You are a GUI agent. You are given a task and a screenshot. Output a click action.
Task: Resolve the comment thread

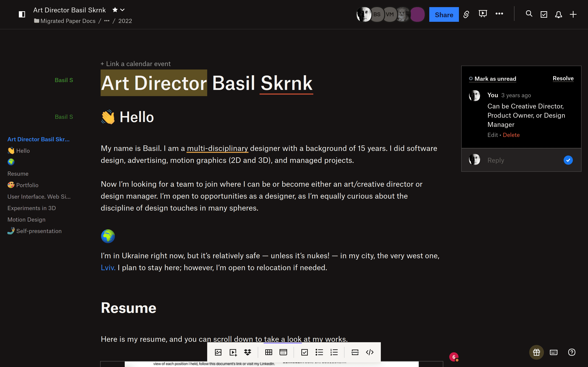(563, 78)
